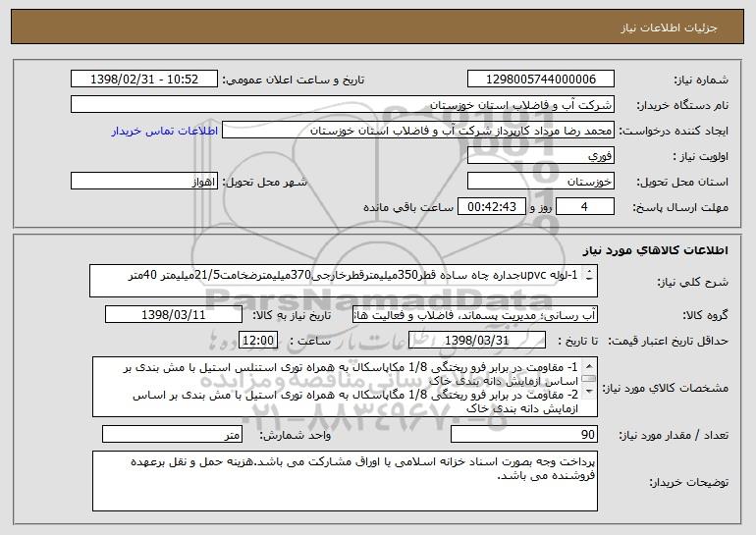Click goods group field آب رسانی
The image size is (756, 535).
tap(475, 315)
